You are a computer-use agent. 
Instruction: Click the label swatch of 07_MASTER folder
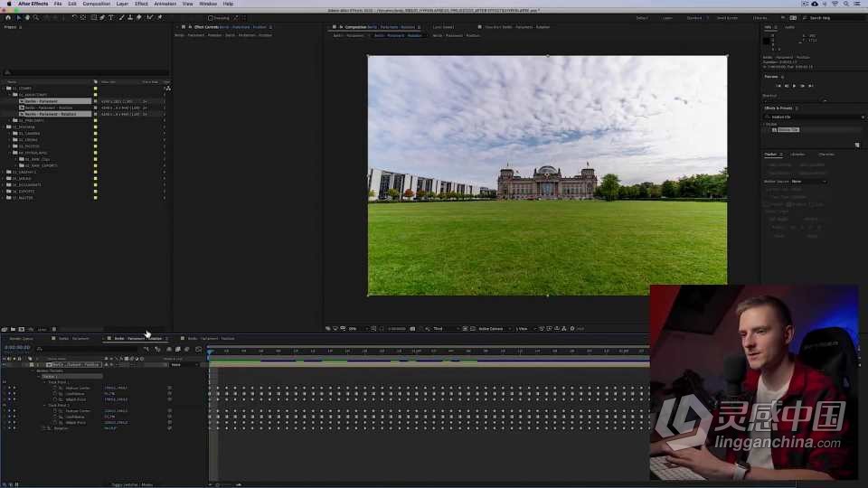click(95, 198)
